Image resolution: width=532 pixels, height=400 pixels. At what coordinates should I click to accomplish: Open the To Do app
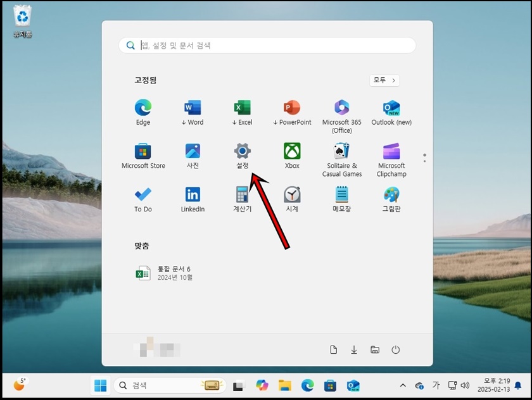tap(143, 199)
